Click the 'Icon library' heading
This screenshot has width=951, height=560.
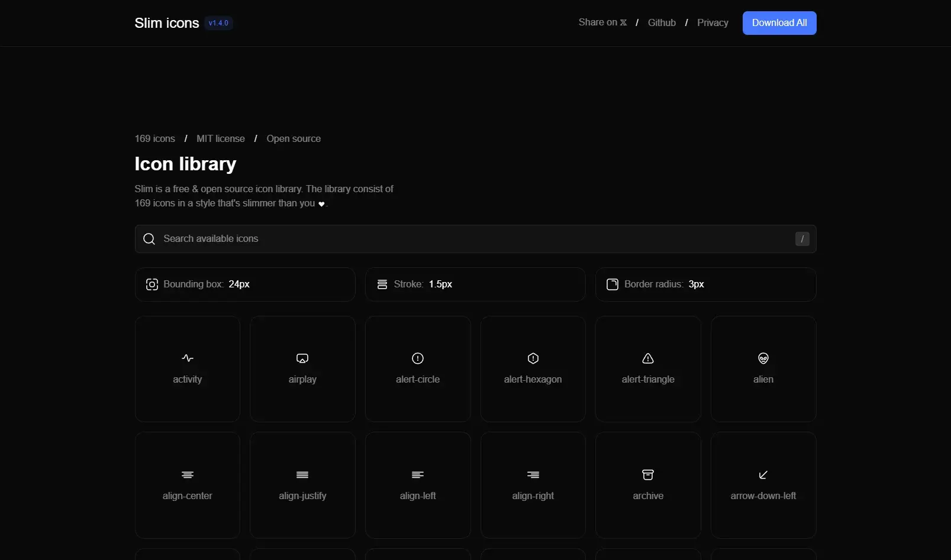[x=185, y=164]
